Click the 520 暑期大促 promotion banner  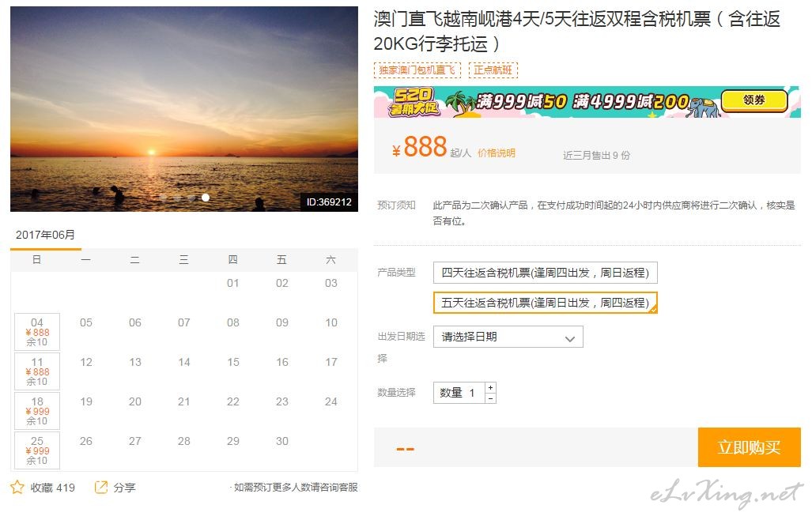point(587,102)
